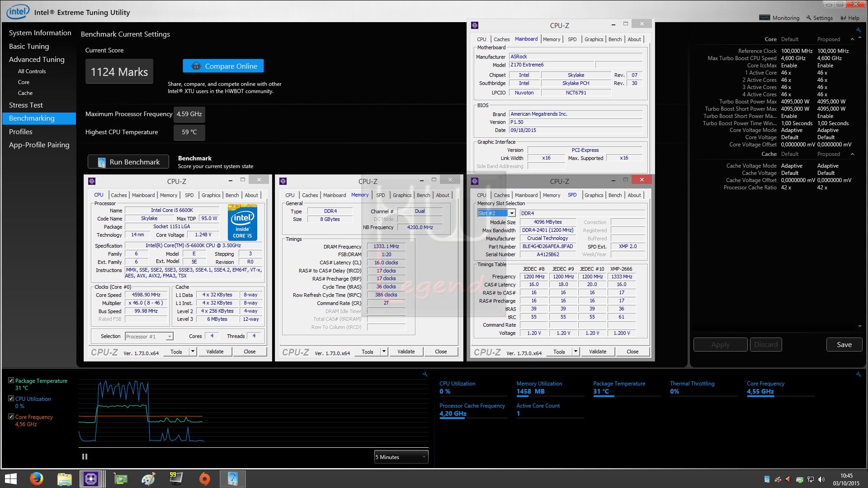Image resolution: width=868 pixels, height=488 pixels.
Task: Click CPU-Z icon of SPD window title
Action: tap(474, 181)
